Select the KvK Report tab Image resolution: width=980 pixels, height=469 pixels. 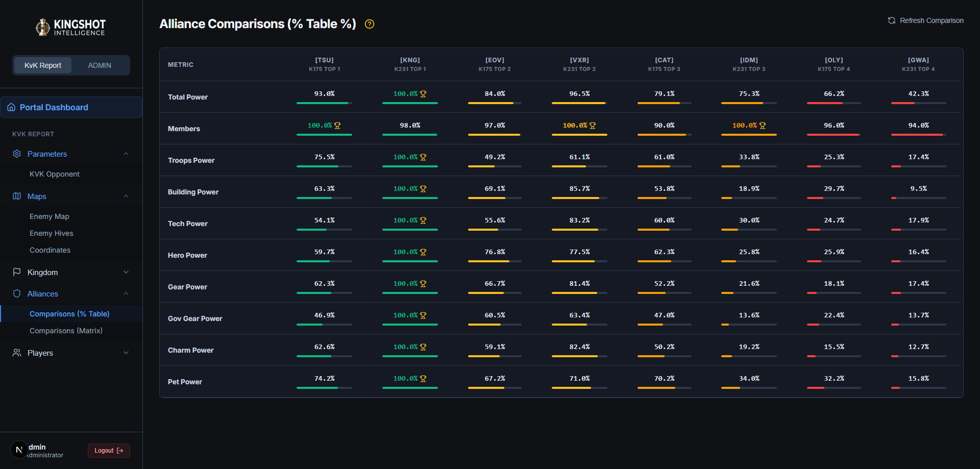43,65
